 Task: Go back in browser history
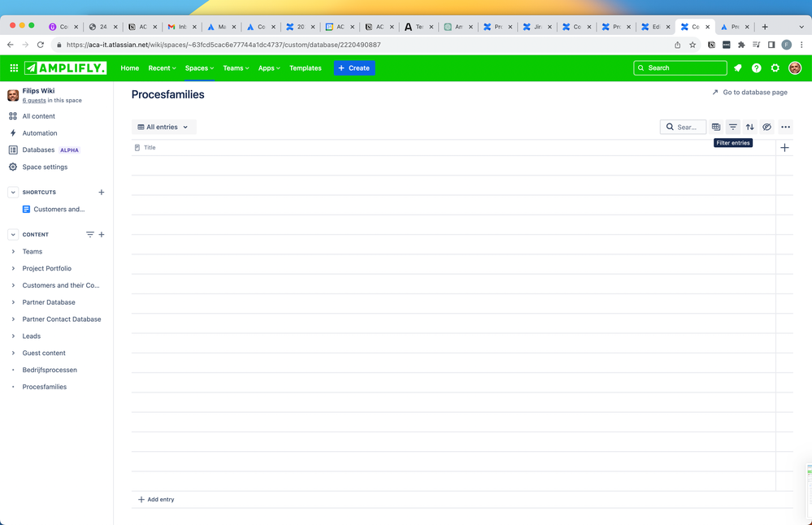pos(11,45)
